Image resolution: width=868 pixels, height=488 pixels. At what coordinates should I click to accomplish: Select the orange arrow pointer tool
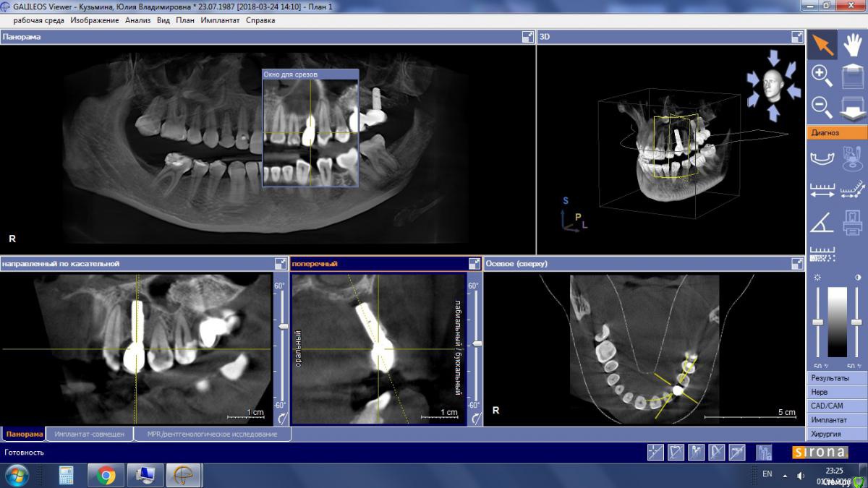point(822,45)
